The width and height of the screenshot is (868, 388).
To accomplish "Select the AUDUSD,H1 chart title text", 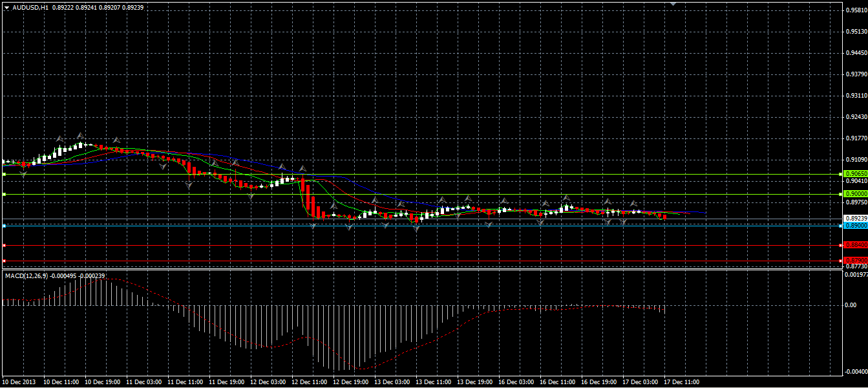I will pyautogui.click(x=30, y=8).
